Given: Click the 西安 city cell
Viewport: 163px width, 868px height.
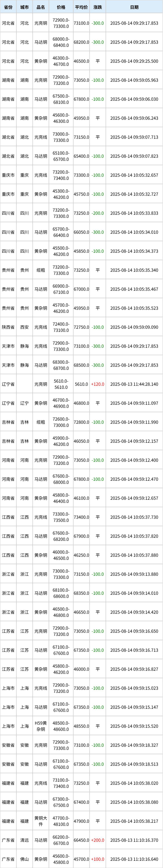Looking at the screenshot, I should (24, 327).
